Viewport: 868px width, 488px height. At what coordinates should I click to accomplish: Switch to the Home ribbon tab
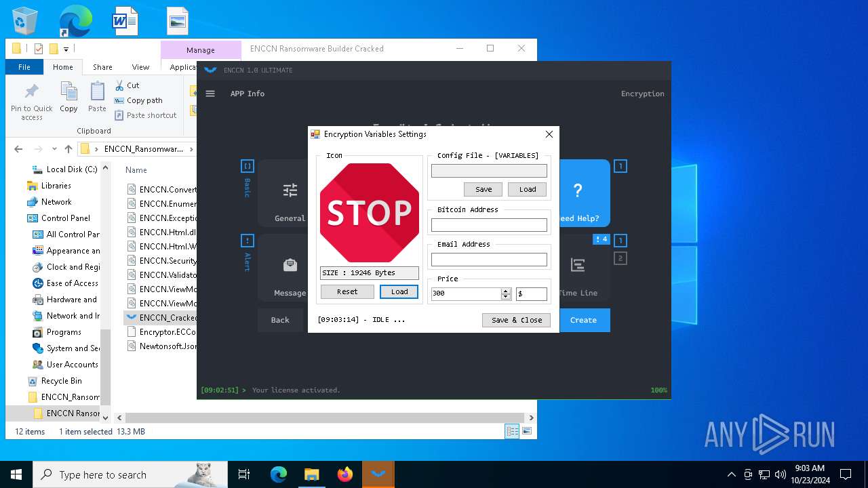coord(63,67)
